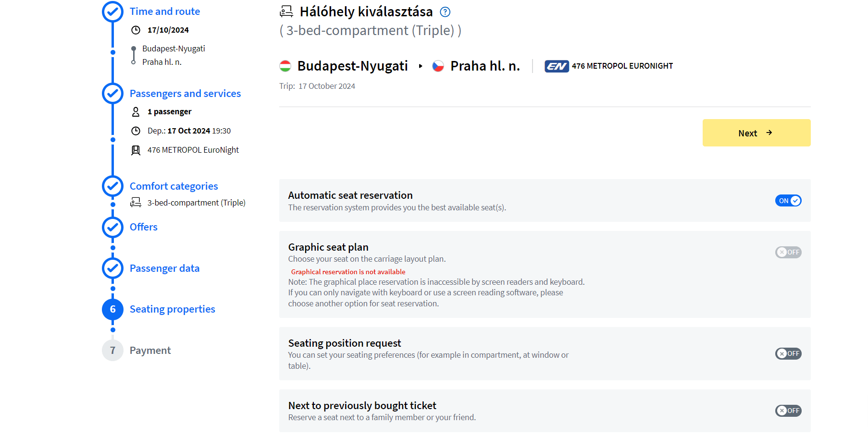
Task: Toggle the Graphic seat plan switch
Action: coord(788,252)
